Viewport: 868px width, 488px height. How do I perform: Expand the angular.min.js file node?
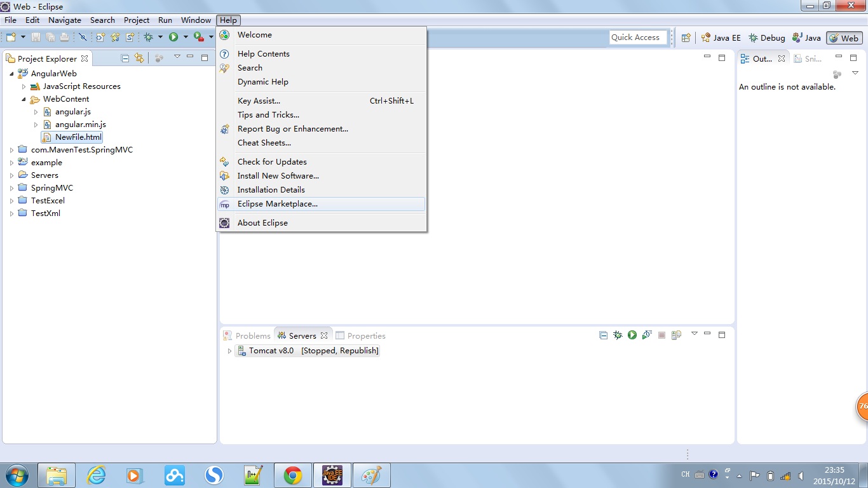pos(36,125)
